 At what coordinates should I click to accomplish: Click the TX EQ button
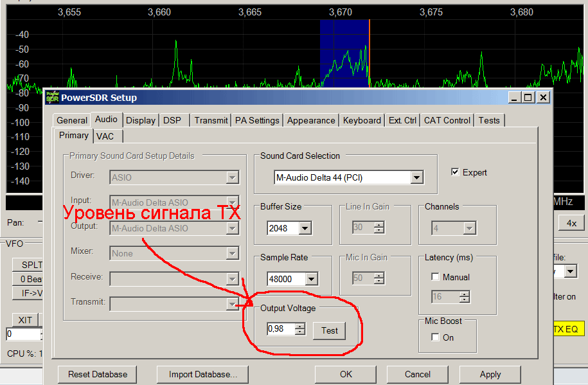pyautogui.click(x=566, y=329)
